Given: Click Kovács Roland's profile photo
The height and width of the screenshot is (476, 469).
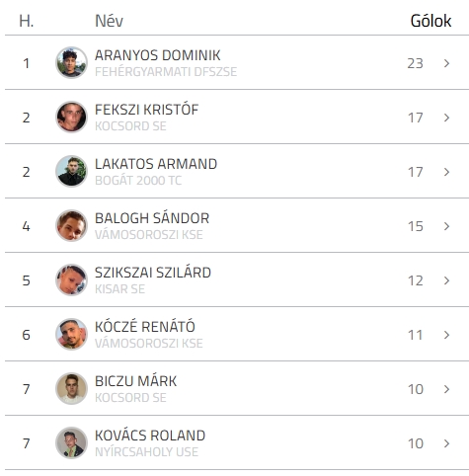Looking at the screenshot, I should 71,442.
